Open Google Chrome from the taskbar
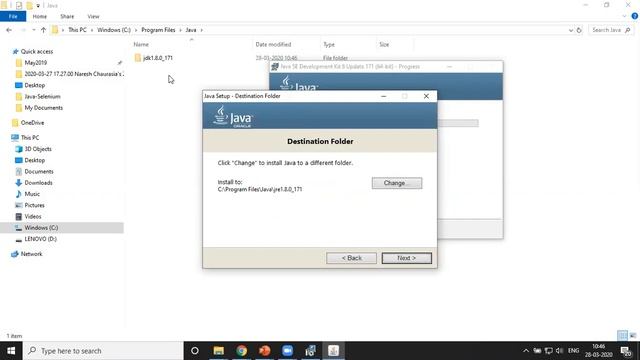Viewport: 640px width, 360px height. coord(241,351)
